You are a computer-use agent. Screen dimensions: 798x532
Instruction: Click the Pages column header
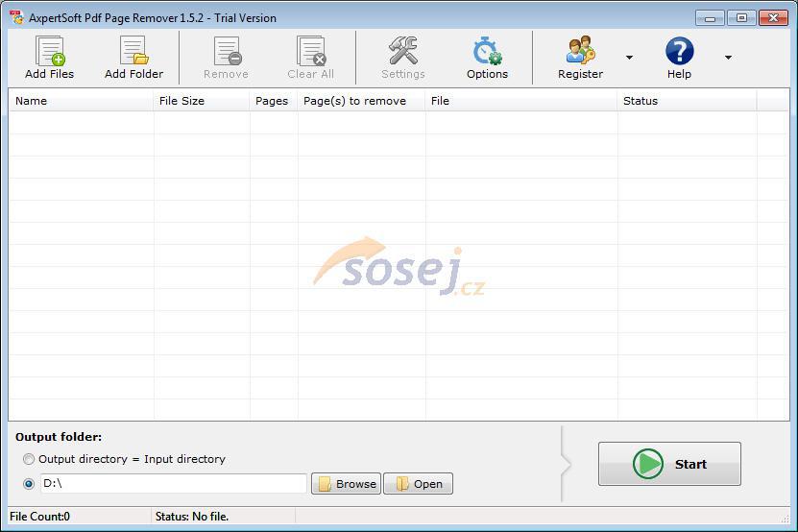tap(274, 101)
